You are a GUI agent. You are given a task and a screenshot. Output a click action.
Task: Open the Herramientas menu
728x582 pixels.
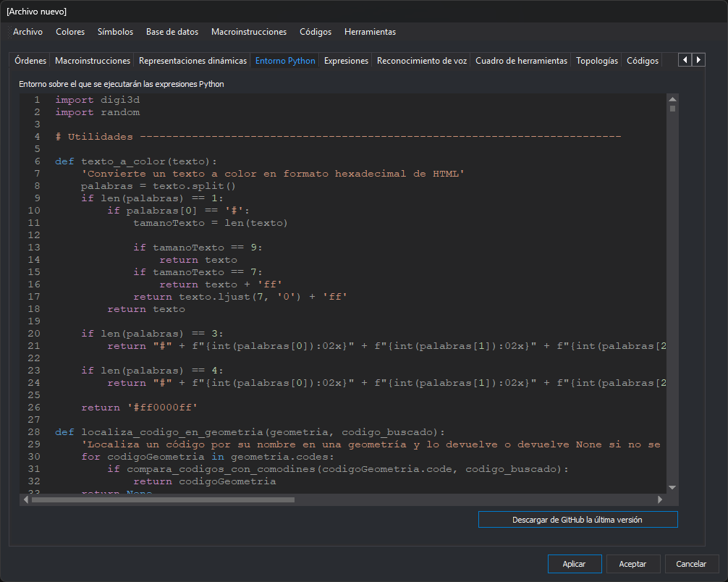point(370,32)
